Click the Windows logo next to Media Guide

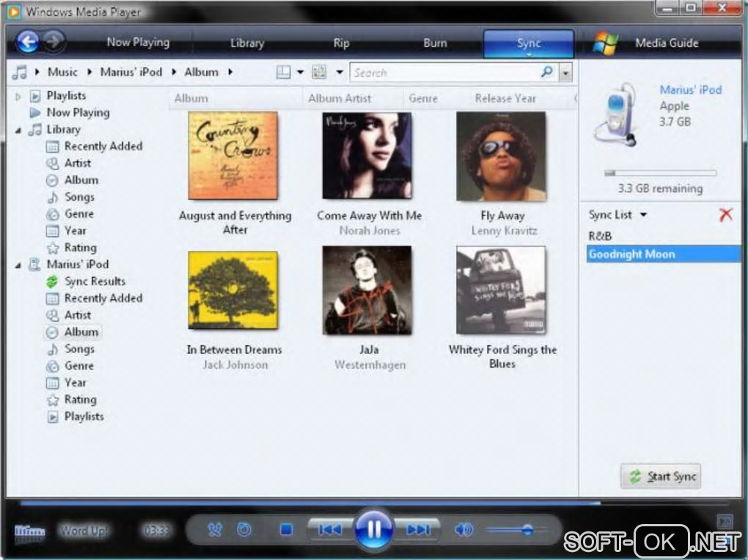(605, 43)
